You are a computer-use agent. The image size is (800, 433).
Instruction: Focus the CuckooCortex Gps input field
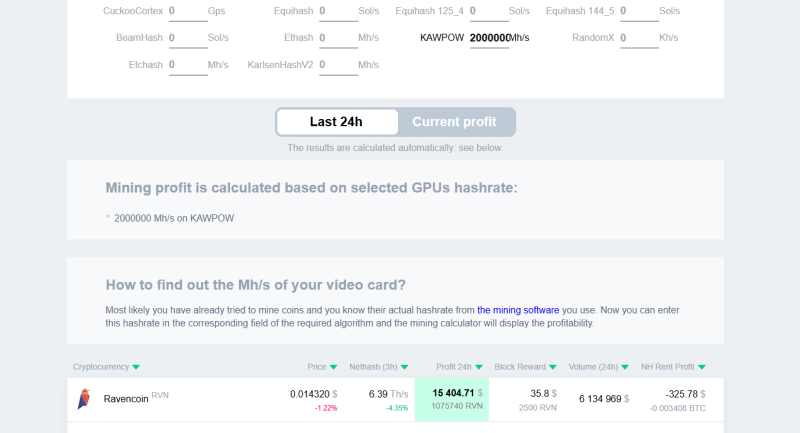coord(186,12)
